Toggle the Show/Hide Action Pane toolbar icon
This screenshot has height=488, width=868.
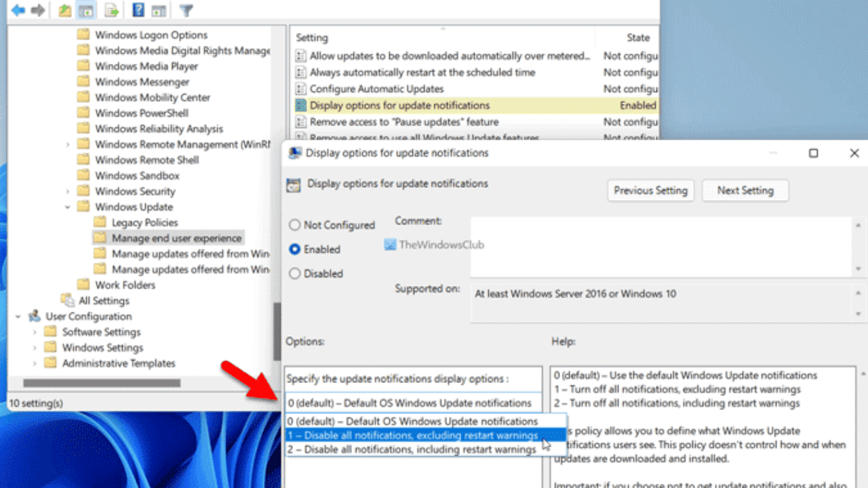coord(159,10)
